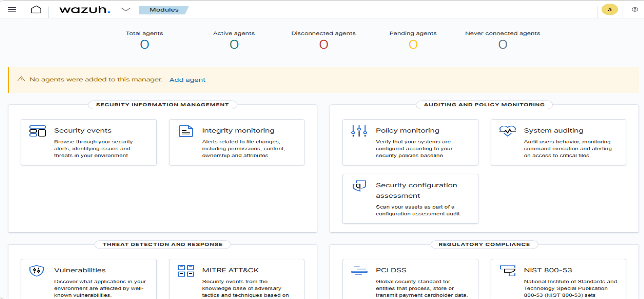Viewport: 644px width, 299px height.
Task: Open the MITRE ATT&CK module title
Action: tap(231, 270)
